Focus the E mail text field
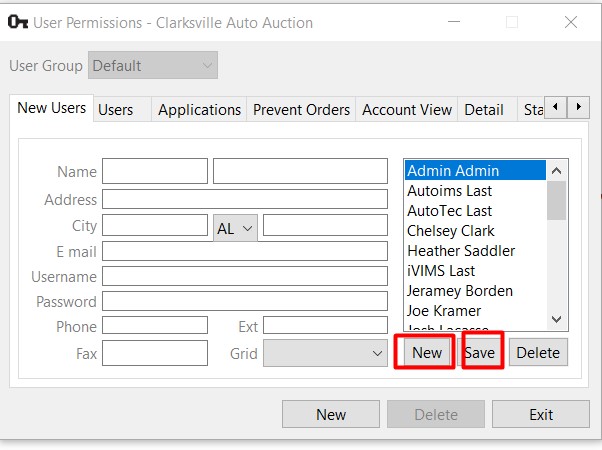This screenshot has height=450, width=602. (244, 251)
